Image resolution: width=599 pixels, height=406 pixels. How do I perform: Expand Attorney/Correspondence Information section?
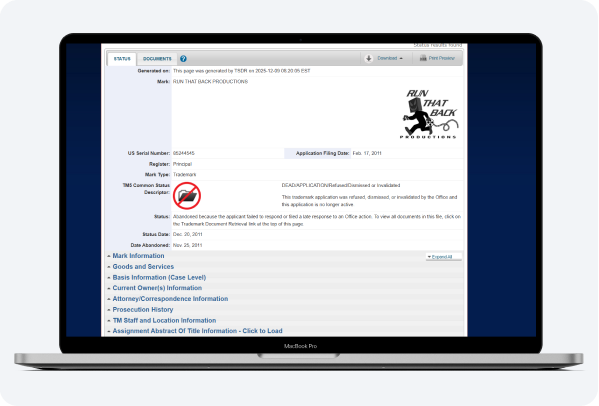170,299
